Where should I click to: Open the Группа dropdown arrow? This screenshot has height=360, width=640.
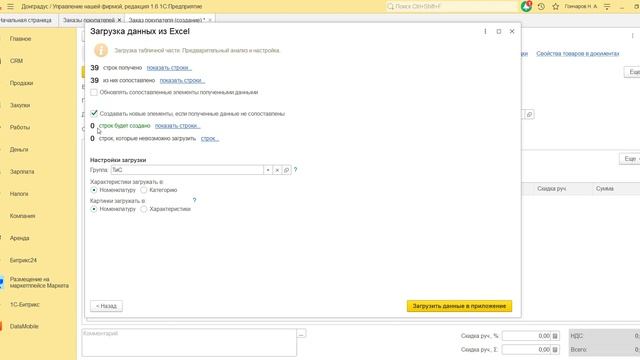pos(268,170)
